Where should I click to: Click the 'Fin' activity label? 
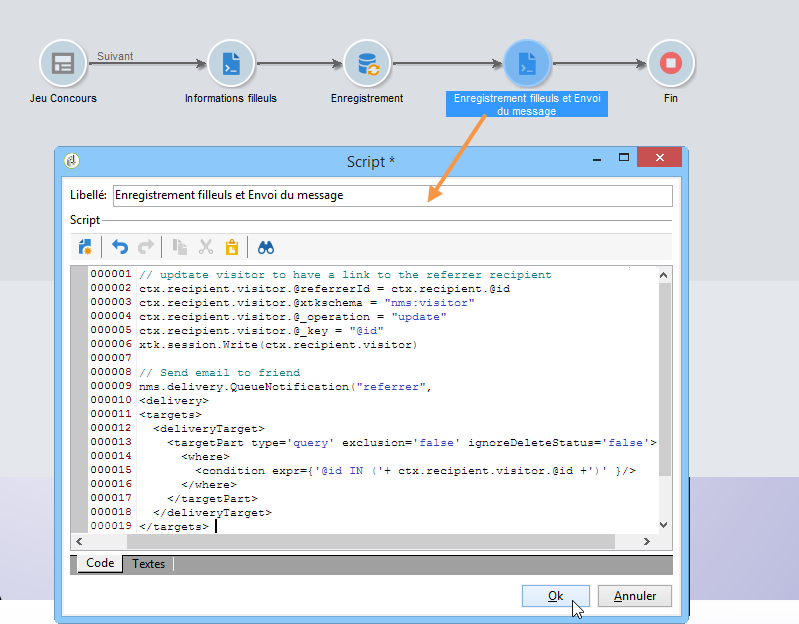[671, 98]
